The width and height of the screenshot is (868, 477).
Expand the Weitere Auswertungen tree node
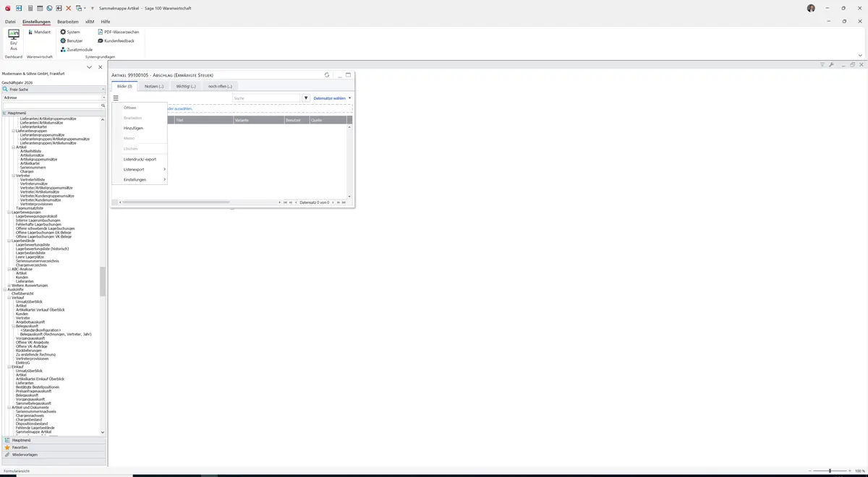(9, 285)
